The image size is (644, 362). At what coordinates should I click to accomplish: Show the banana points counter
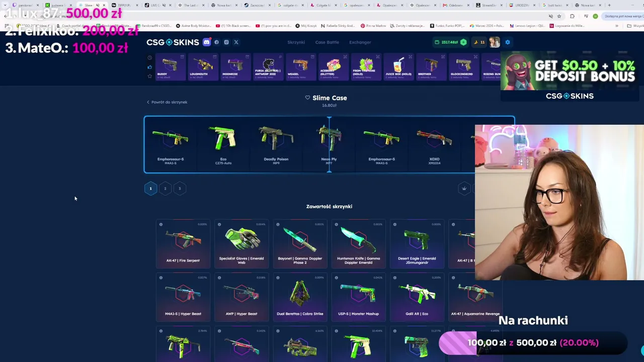pos(479,42)
